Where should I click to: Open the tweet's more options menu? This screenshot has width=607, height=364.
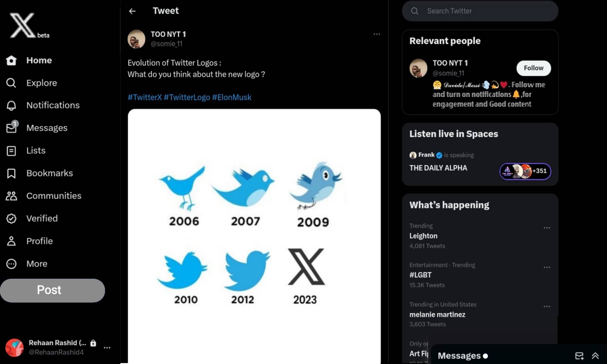tap(377, 34)
